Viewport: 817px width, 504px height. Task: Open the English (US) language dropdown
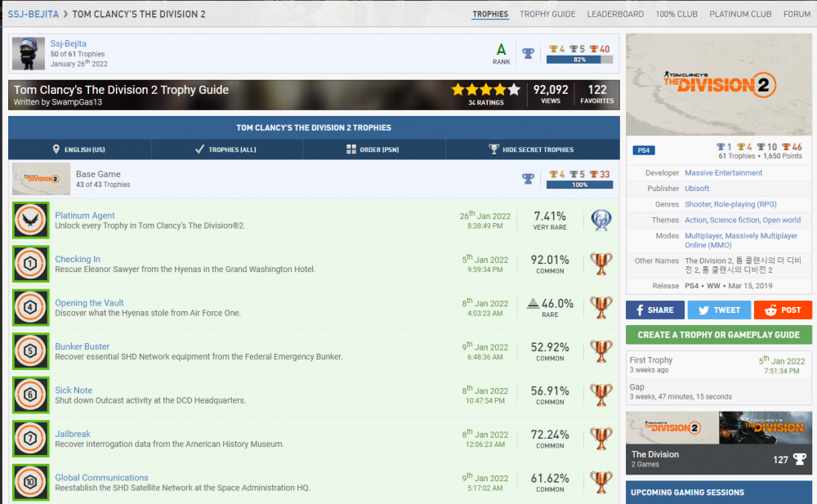tap(78, 149)
